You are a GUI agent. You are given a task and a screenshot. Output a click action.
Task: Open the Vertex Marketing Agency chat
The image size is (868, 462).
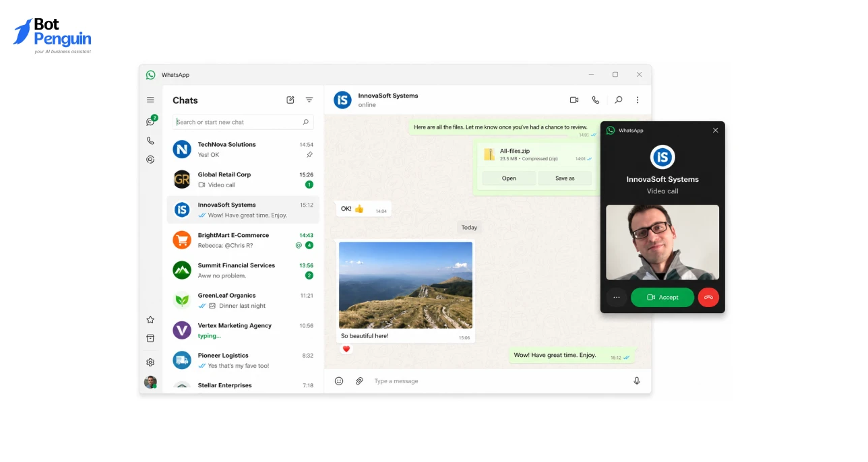[243, 331]
